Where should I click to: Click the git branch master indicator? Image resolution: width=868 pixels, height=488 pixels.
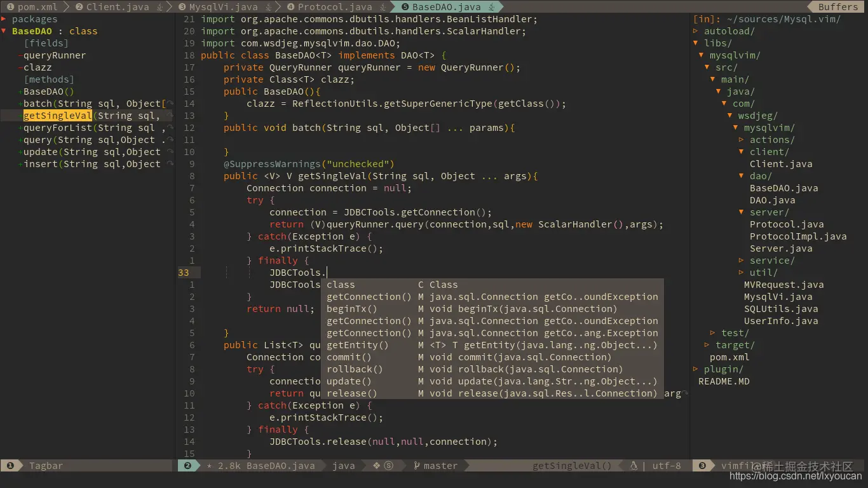(435, 466)
